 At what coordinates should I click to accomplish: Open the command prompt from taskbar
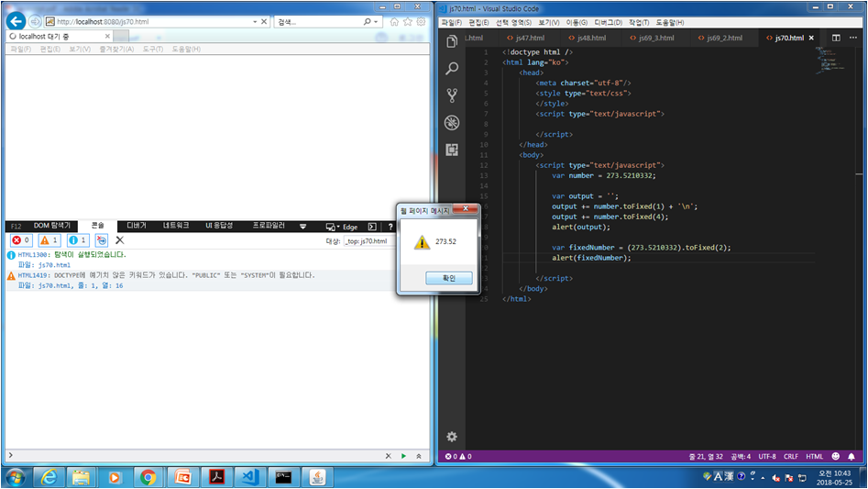(x=283, y=477)
